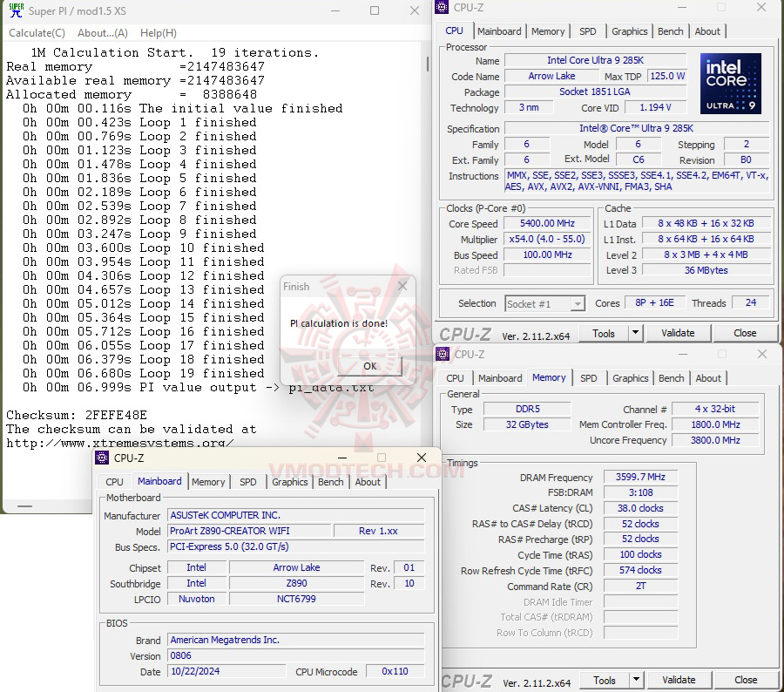This screenshot has height=692, width=784.
Task: Open SPD tab in top CPU-Z window
Action: [587, 31]
